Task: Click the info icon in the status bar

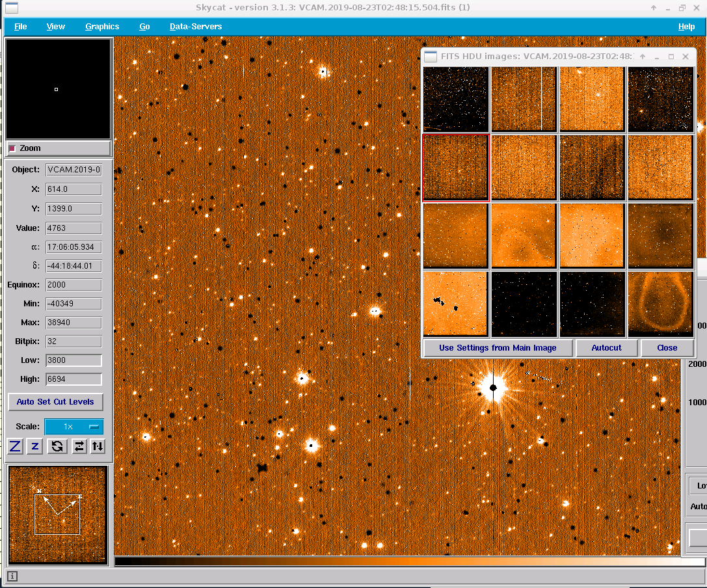Action: tap(12, 576)
